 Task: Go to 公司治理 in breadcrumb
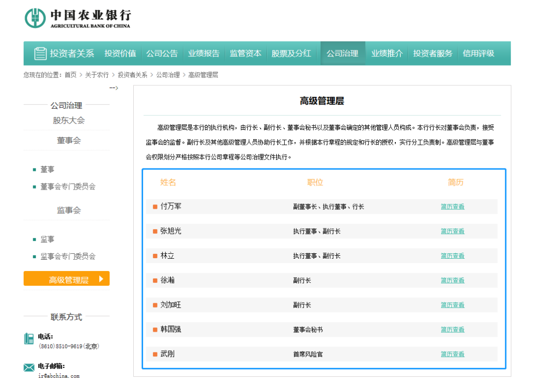[x=168, y=75]
